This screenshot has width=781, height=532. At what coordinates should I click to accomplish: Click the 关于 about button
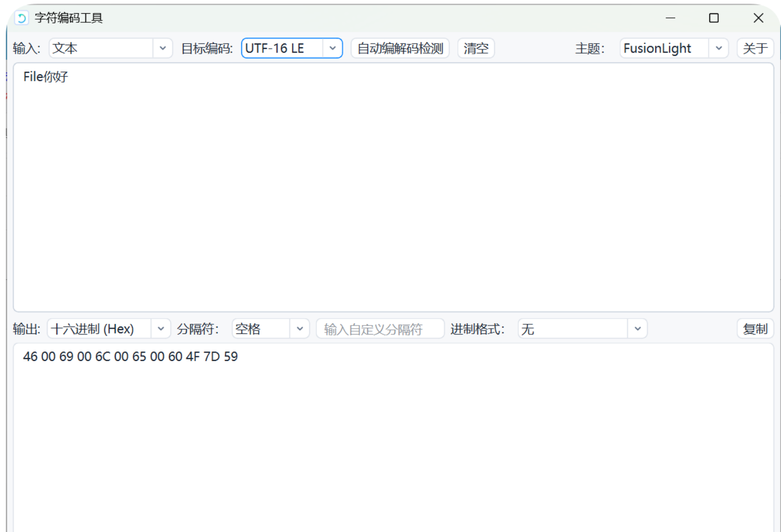pyautogui.click(x=754, y=48)
